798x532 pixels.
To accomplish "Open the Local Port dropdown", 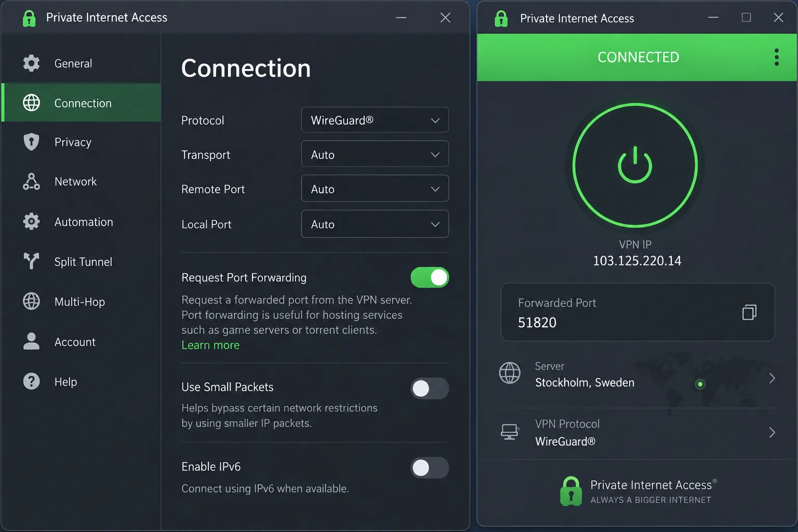I will coord(375,224).
